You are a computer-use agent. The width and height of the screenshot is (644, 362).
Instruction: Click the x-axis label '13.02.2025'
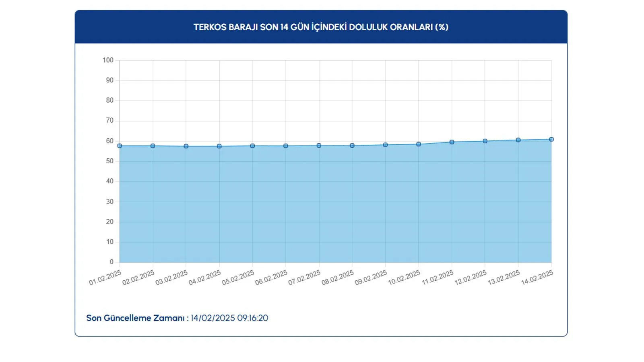pos(504,278)
